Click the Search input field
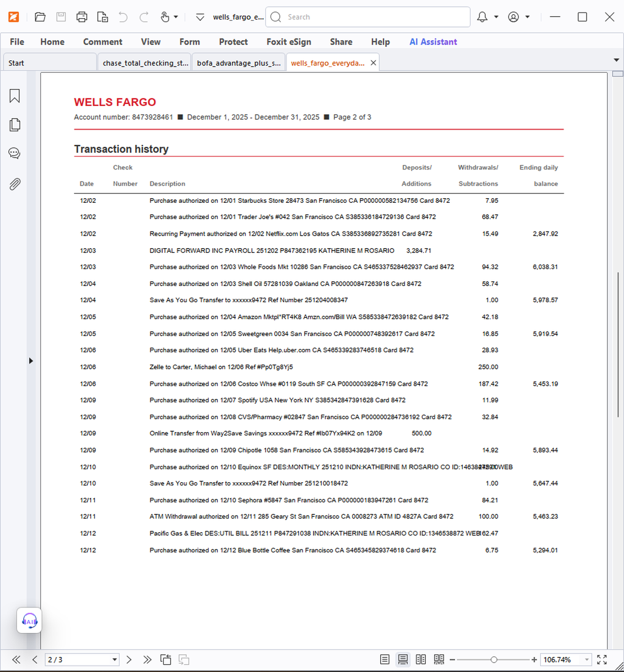This screenshot has width=624, height=672. click(368, 17)
